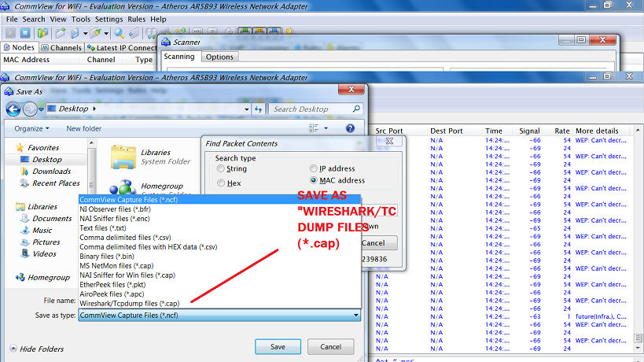Click Save button in Save As dialog
The width and height of the screenshot is (644, 362).
(278, 347)
